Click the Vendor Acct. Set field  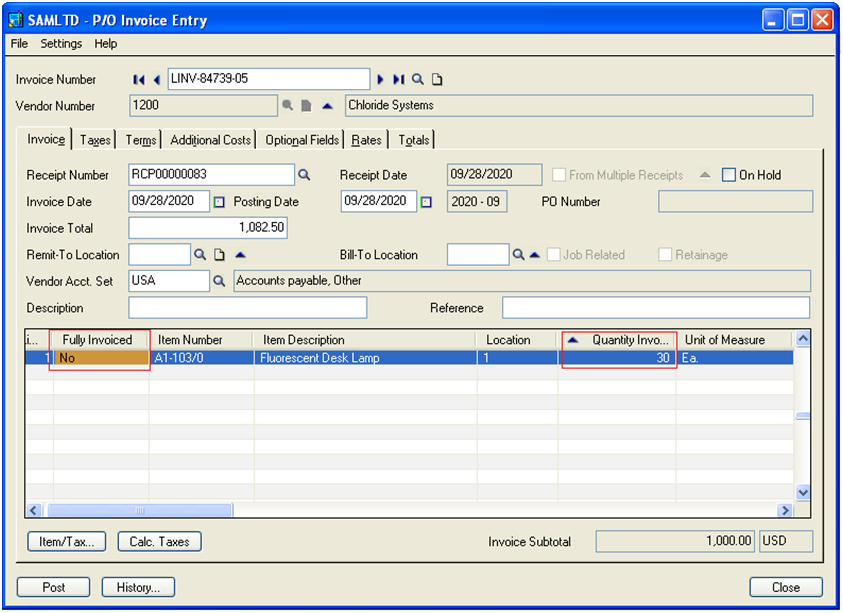(169, 281)
